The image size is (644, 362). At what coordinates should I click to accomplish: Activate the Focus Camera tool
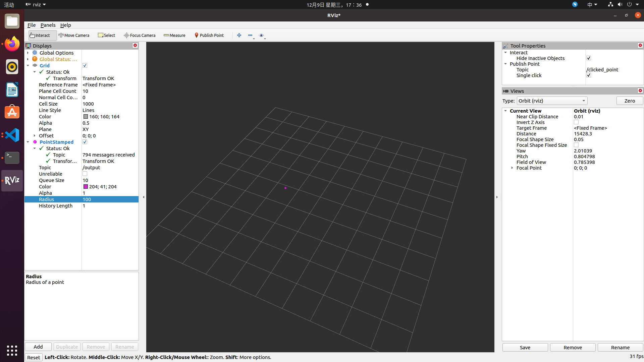point(140,35)
